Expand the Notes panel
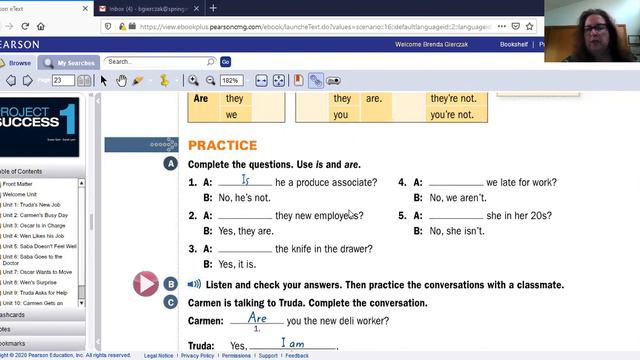640x360 pixels. click(x=41, y=329)
